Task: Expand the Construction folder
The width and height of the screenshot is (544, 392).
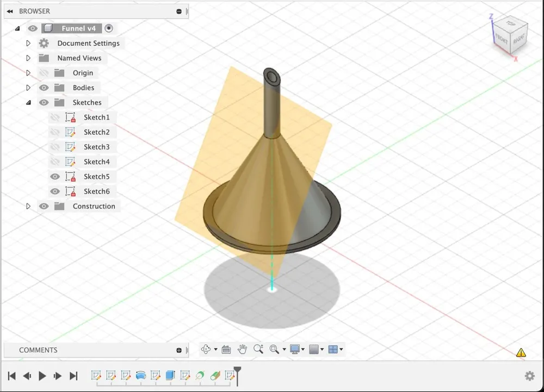Action: click(28, 206)
